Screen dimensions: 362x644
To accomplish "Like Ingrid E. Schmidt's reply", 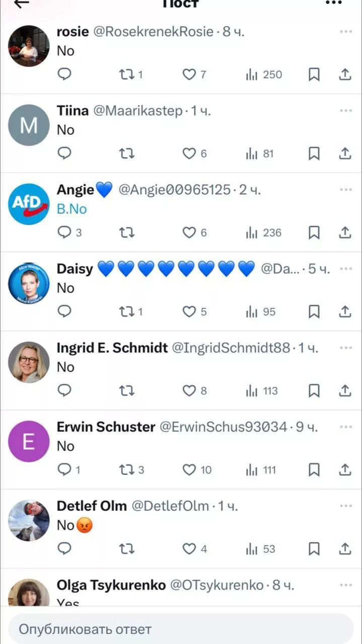I will [x=189, y=391].
